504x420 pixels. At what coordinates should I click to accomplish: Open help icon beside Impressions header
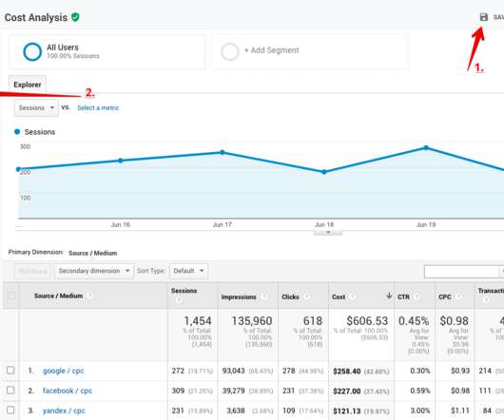pos(264,296)
